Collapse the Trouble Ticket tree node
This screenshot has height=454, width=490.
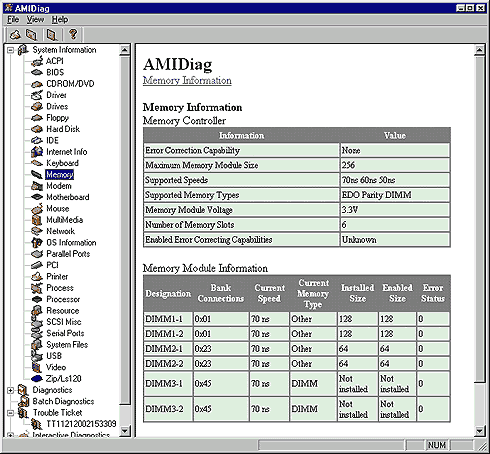[11, 413]
